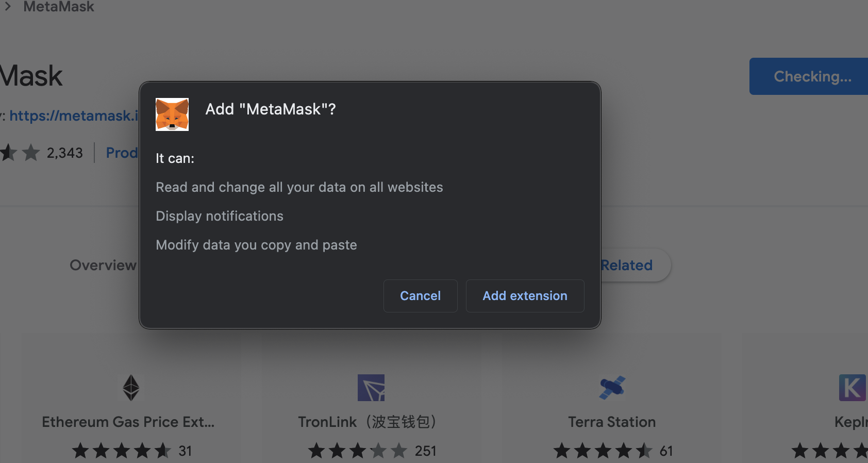Open the Ethereum Gas Price extension icon

[131, 388]
